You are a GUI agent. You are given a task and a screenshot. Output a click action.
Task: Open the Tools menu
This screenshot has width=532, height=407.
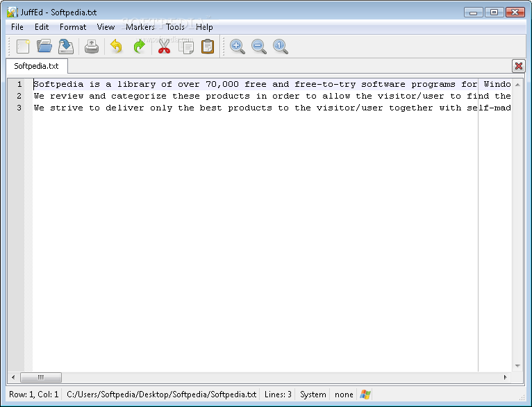coord(175,27)
